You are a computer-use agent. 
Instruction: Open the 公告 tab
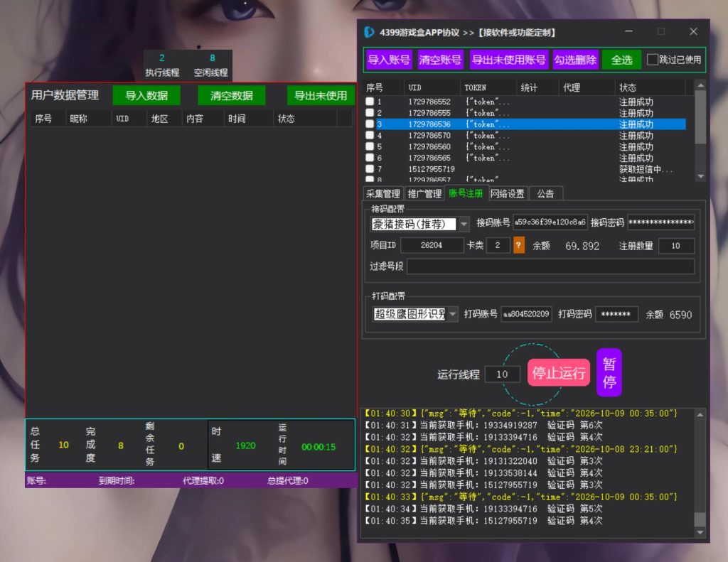tap(545, 193)
